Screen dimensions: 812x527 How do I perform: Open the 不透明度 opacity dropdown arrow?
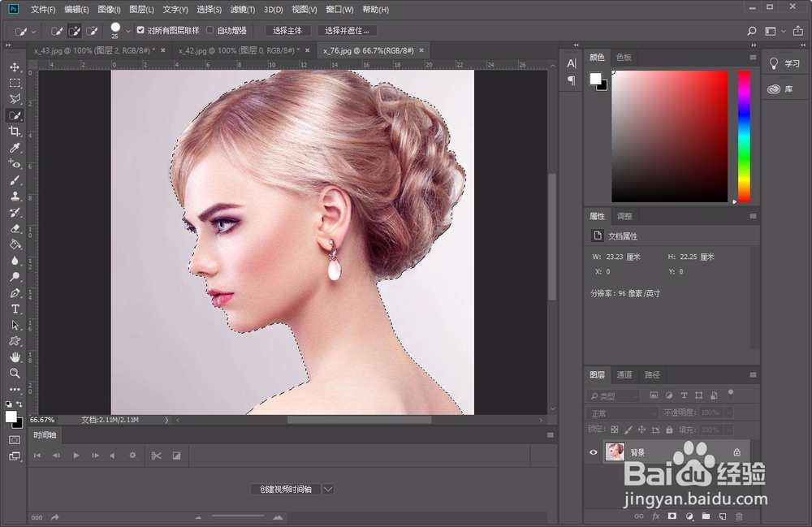[x=729, y=413]
